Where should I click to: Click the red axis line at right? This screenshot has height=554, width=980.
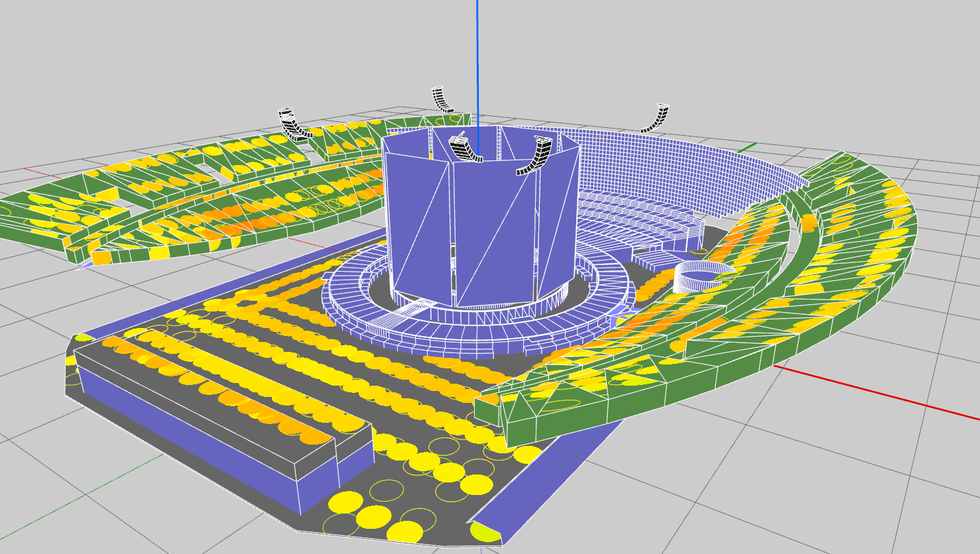tap(875, 391)
